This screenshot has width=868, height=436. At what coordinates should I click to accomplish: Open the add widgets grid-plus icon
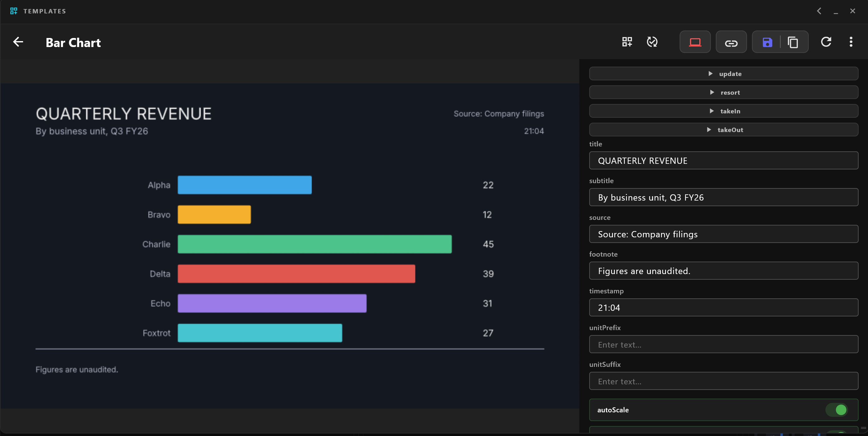[x=627, y=42]
